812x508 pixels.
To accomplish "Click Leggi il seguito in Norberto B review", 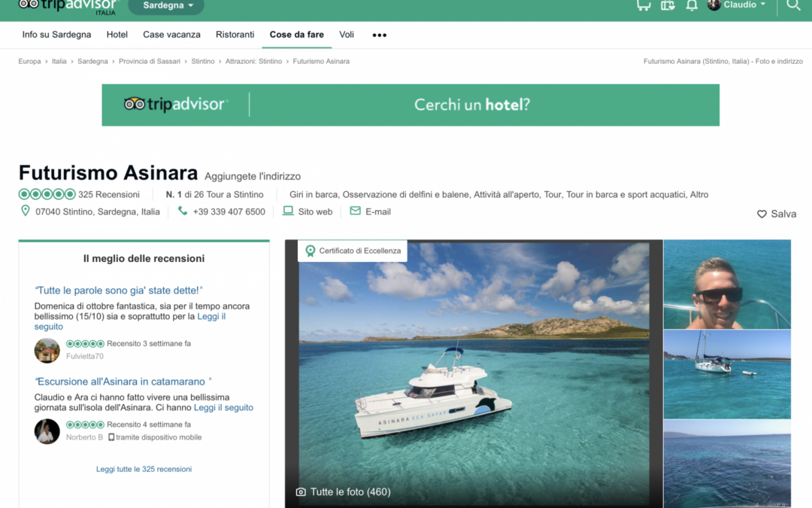I will coord(223,407).
